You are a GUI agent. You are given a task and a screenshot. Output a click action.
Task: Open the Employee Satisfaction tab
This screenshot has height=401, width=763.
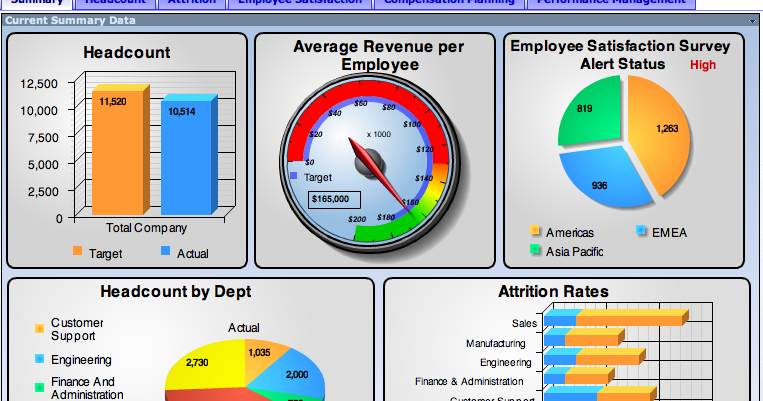click(x=300, y=4)
